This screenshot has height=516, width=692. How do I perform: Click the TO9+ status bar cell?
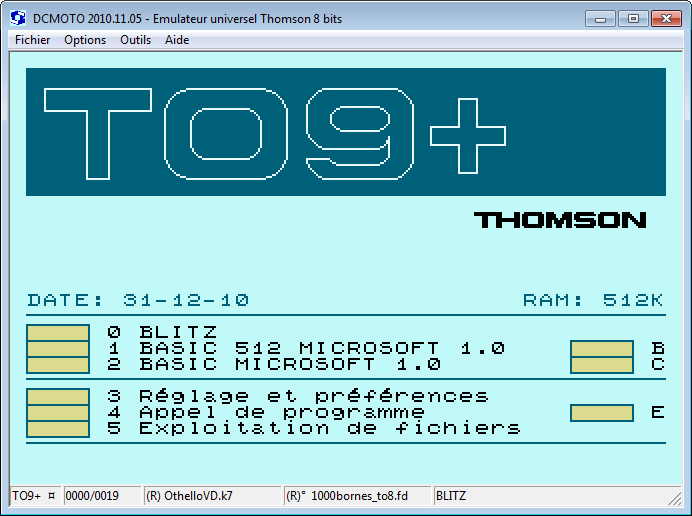(35, 496)
